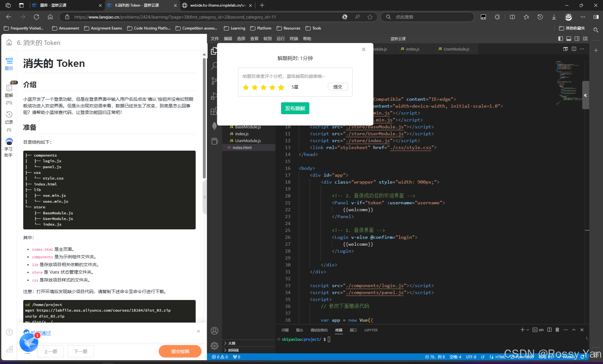Toggle the bottom panel visibility
This screenshot has height=364, width=603.
click(569, 39)
